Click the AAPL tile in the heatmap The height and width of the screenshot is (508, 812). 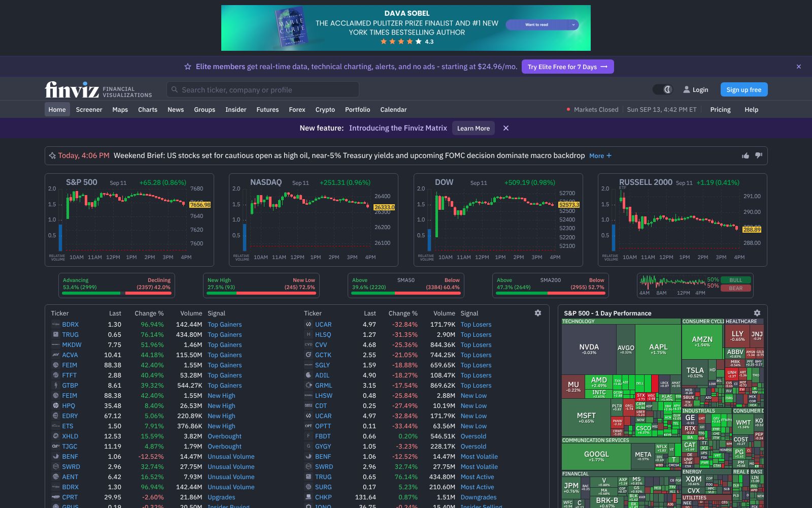(658, 349)
